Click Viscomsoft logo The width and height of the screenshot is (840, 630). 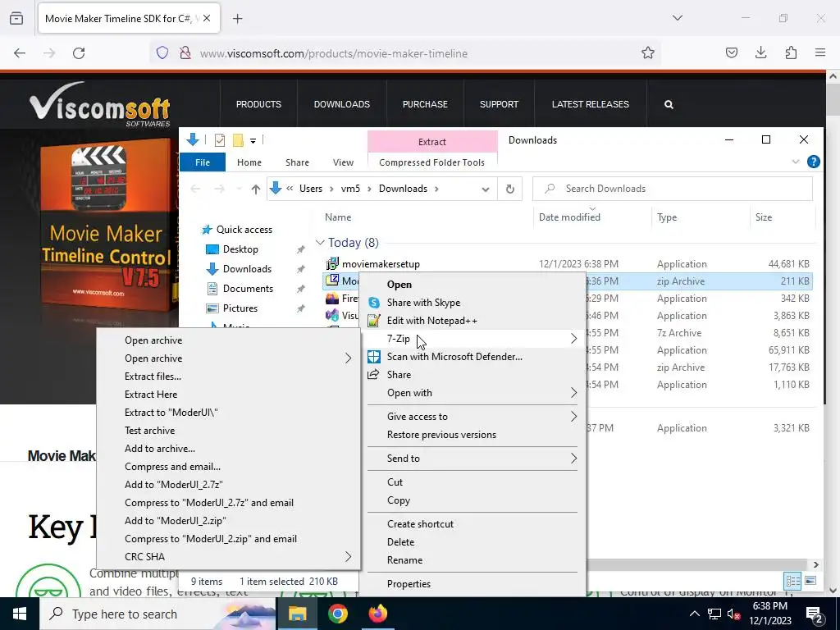click(100, 104)
